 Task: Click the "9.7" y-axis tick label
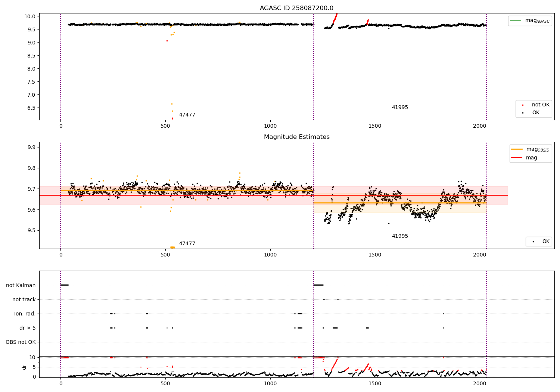pos(31,189)
